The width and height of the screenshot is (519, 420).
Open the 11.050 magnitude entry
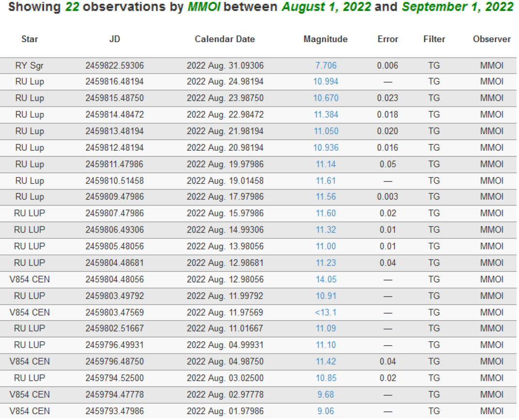pyautogui.click(x=326, y=131)
